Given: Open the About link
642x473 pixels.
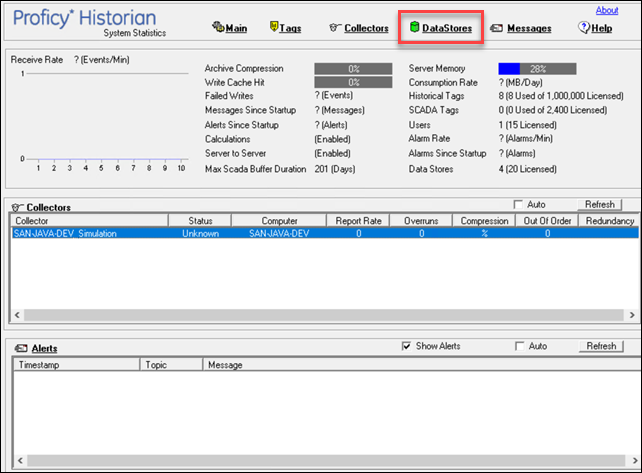Looking at the screenshot, I should click(x=607, y=10).
